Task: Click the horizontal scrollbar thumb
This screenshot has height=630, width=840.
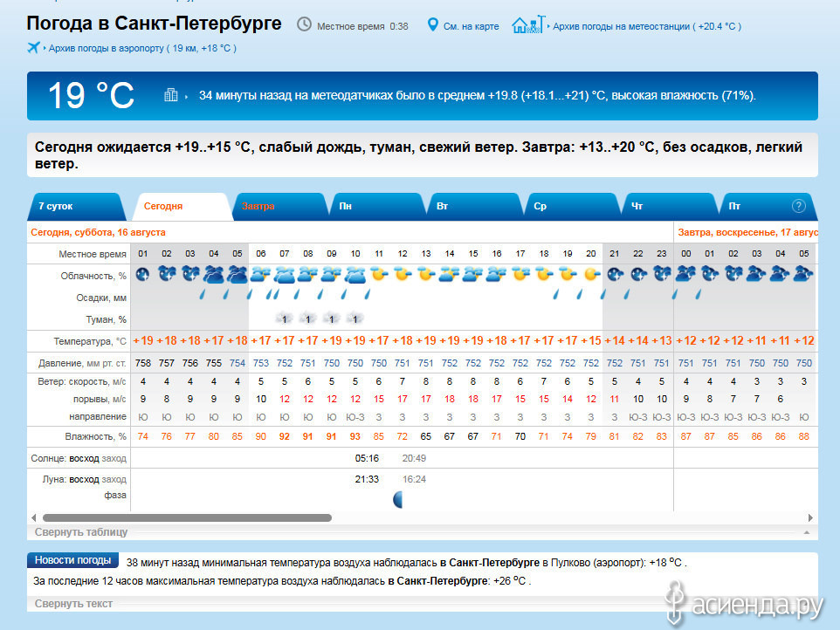Action: 187,517
